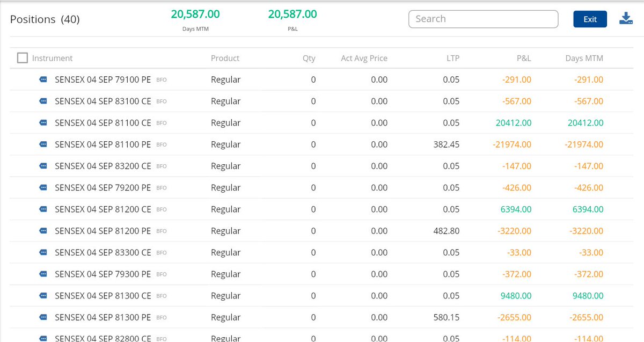Select the SENSEX 04 SEP 83100 CE instrument name
644x342 pixels.
click(x=103, y=101)
